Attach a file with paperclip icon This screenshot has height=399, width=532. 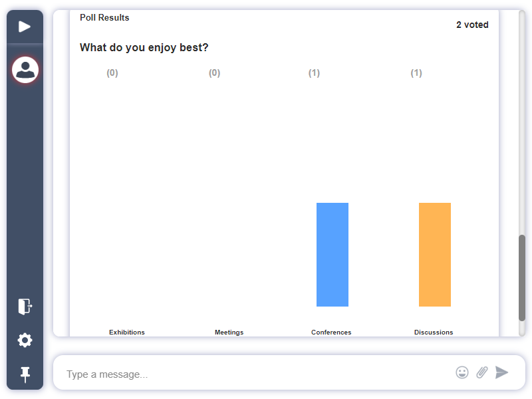(482, 372)
